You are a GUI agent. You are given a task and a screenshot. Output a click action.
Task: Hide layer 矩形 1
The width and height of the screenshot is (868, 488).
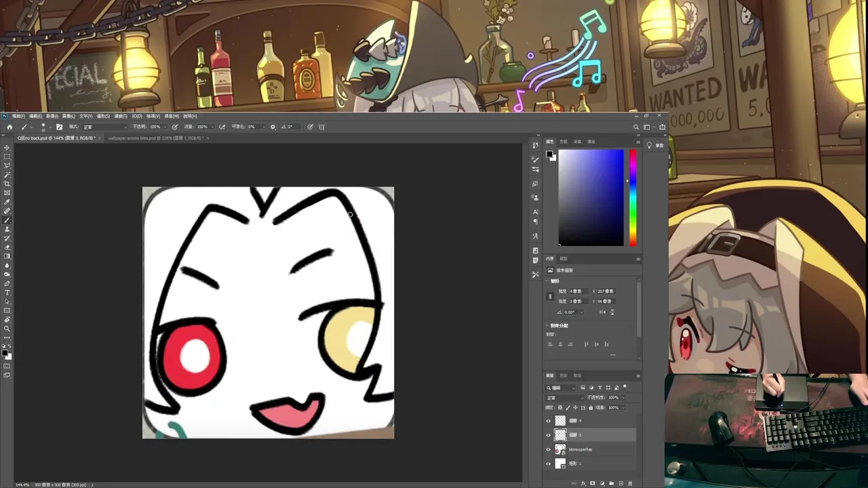pyautogui.click(x=549, y=464)
